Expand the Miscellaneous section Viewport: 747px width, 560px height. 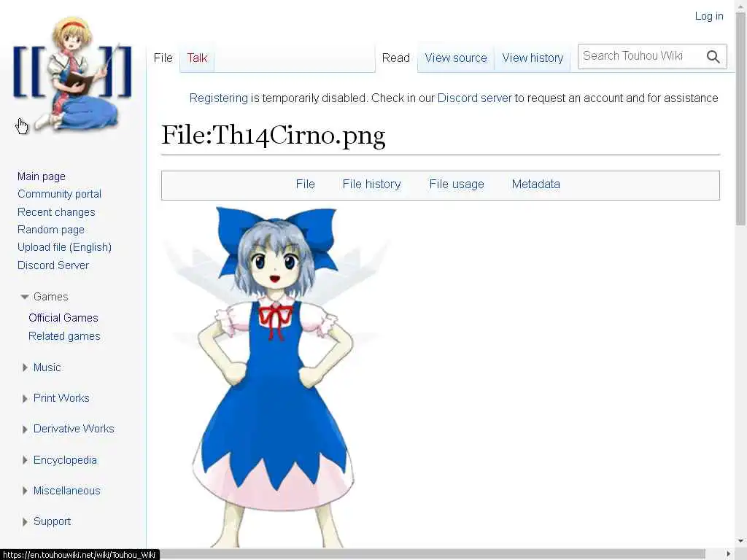point(25,491)
